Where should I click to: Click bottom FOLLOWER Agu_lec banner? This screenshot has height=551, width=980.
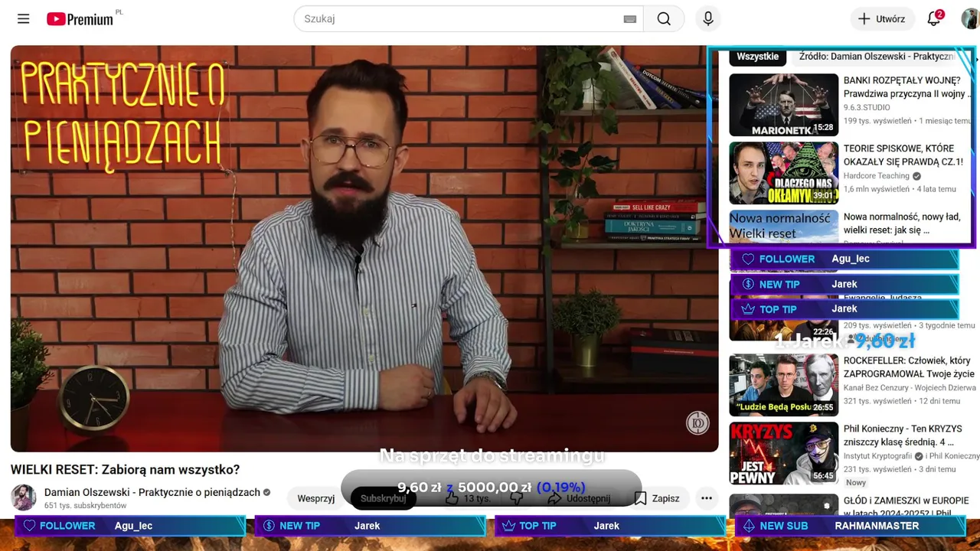pos(130,526)
